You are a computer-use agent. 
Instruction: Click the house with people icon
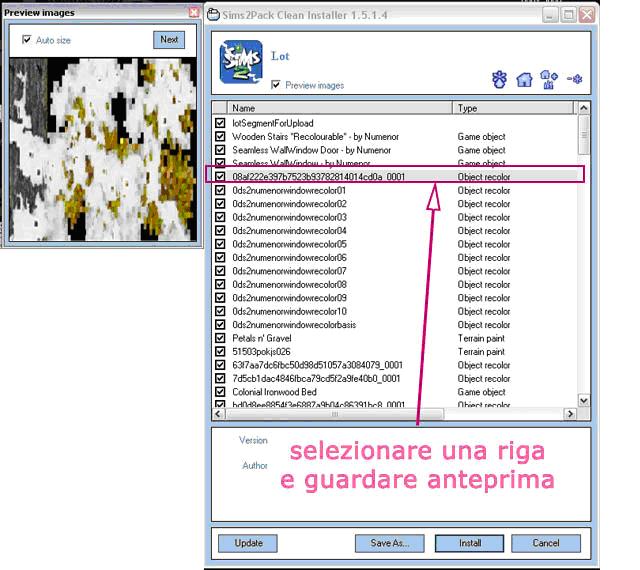point(548,79)
